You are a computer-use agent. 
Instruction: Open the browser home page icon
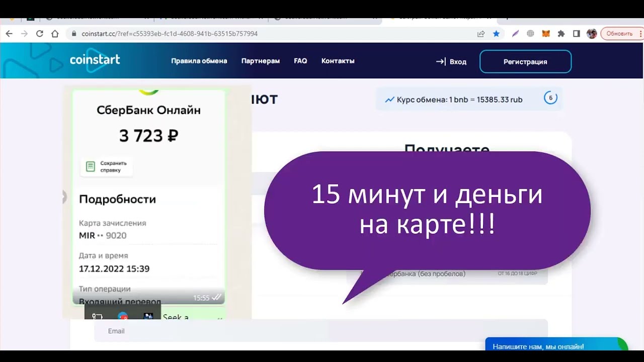click(x=55, y=34)
